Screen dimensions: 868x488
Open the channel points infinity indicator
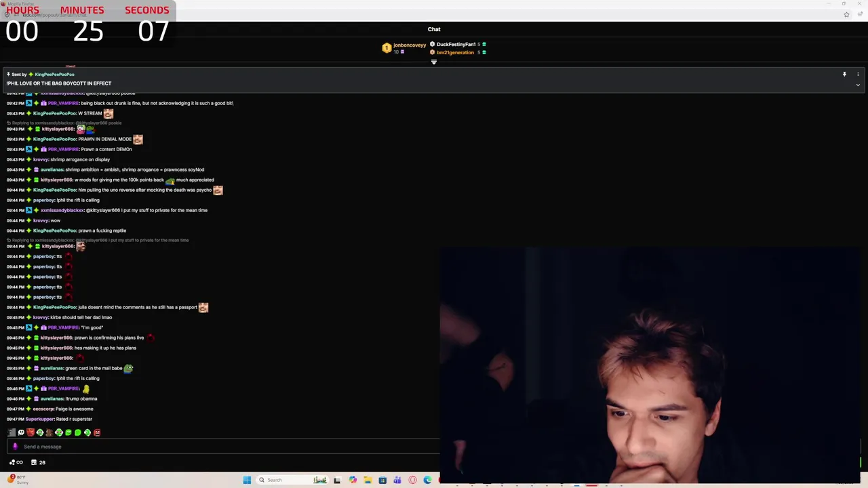[16, 462]
